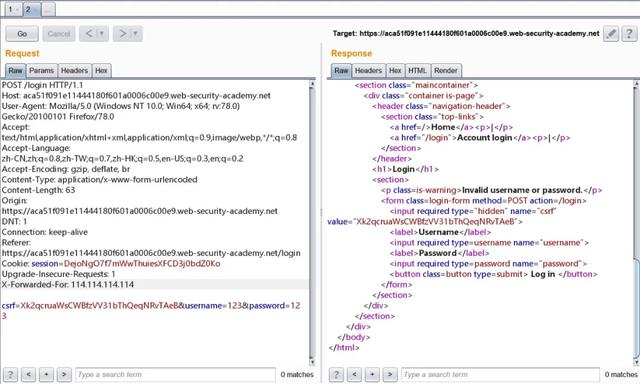The image size is (640, 384).
Task: Open Repeater tab 1
Action: click(12, 9)
